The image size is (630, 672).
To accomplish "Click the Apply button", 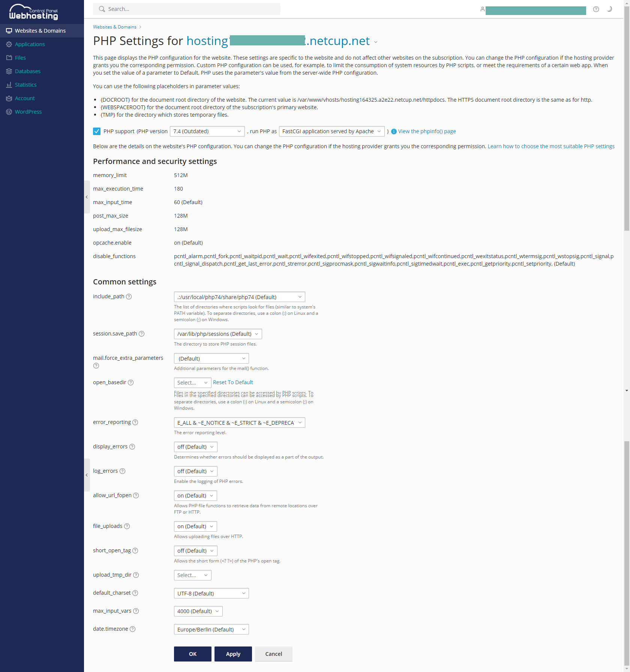I will click(x=233, y=654).
